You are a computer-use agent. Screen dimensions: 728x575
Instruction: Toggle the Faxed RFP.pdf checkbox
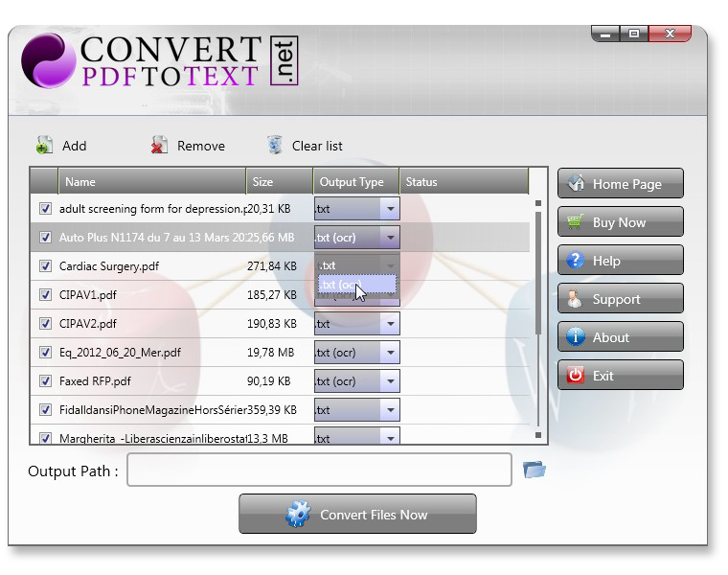[x=45, y=381]
